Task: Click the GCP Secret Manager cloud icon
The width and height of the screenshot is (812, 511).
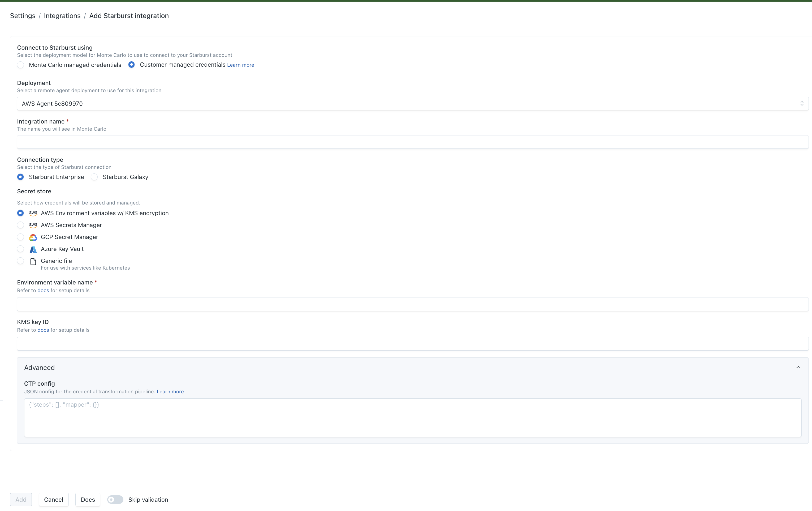Action: click(x=33, y=237)
